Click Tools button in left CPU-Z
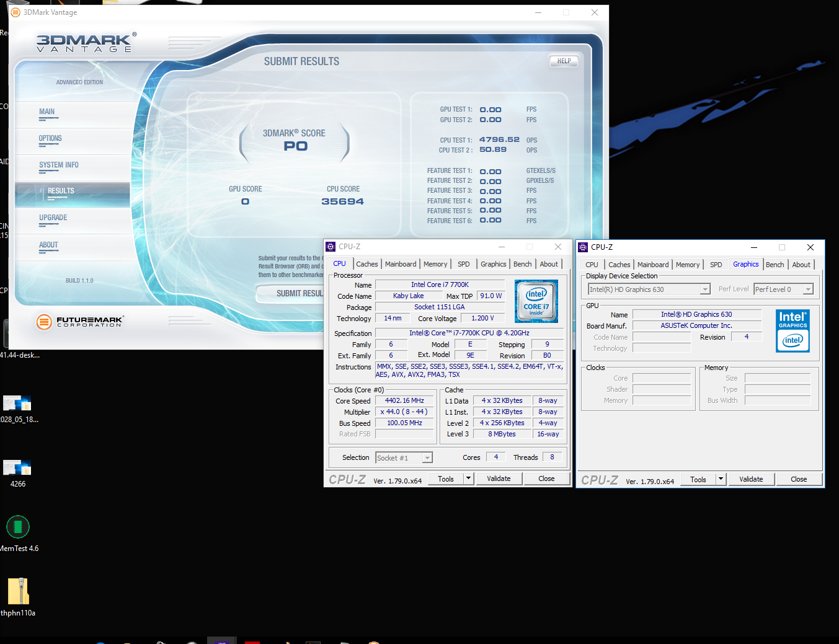The width and height of the screenshot is (839, 644). (x=446, y=479)
